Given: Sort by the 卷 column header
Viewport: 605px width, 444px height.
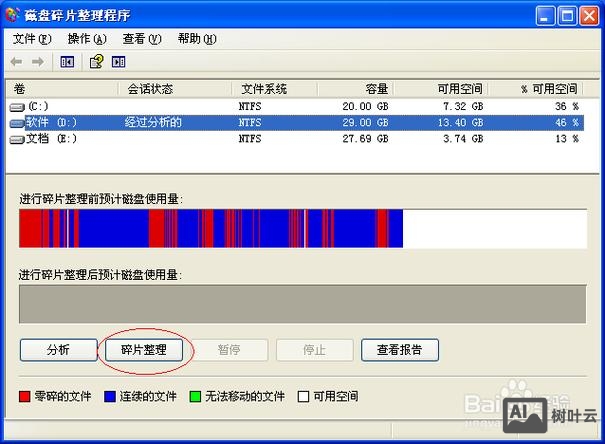Looking at the screenshot, I should (62, 89).
